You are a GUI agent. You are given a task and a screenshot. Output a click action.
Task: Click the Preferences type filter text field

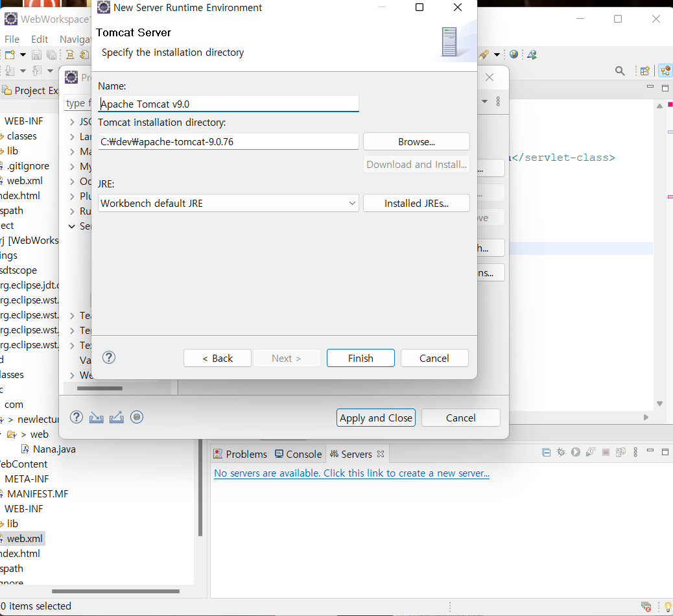pyautogui.click(x=78, y=103)
